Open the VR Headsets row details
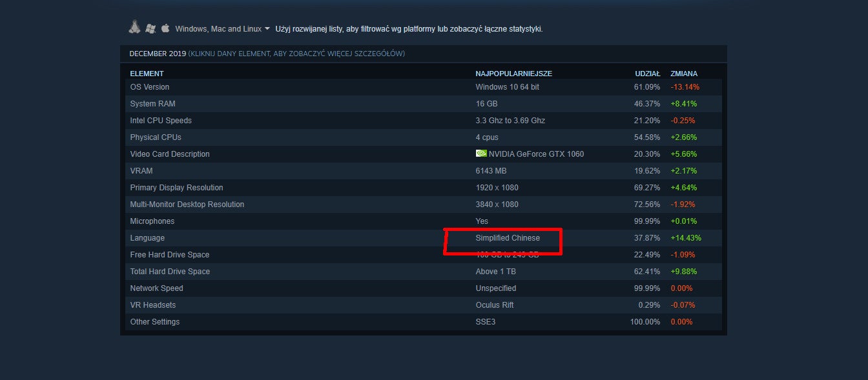This screenshot has height=380, width=868. pyautogui.click(x=424, y=305)
